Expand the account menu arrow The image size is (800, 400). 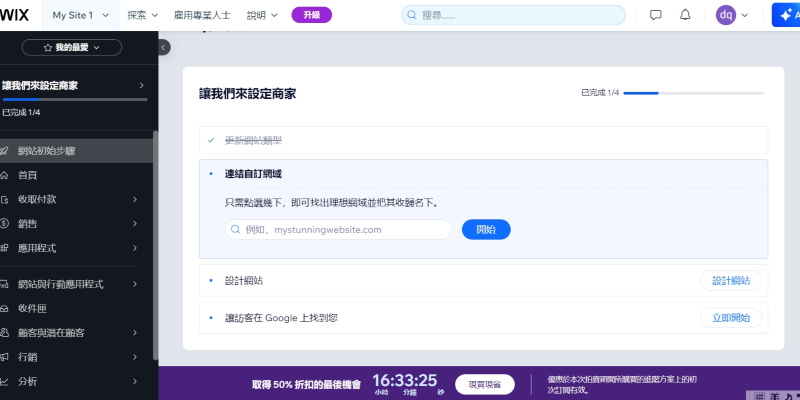coord(744,15)
